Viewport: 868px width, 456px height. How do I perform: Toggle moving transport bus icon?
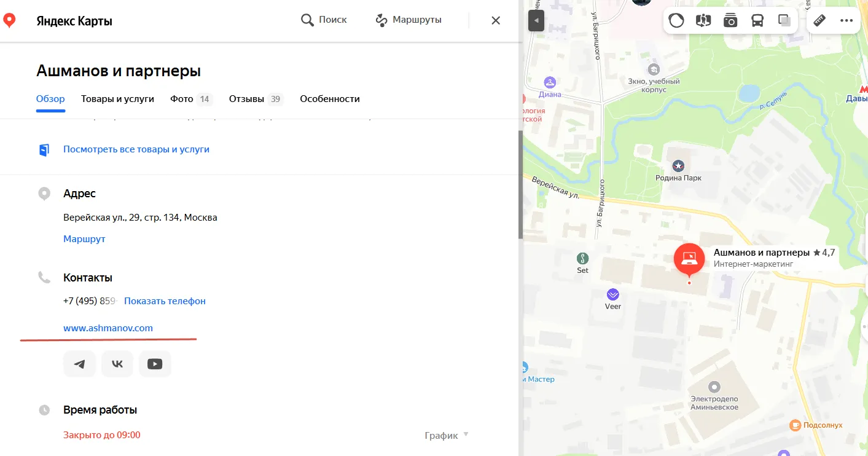(757, 21)
